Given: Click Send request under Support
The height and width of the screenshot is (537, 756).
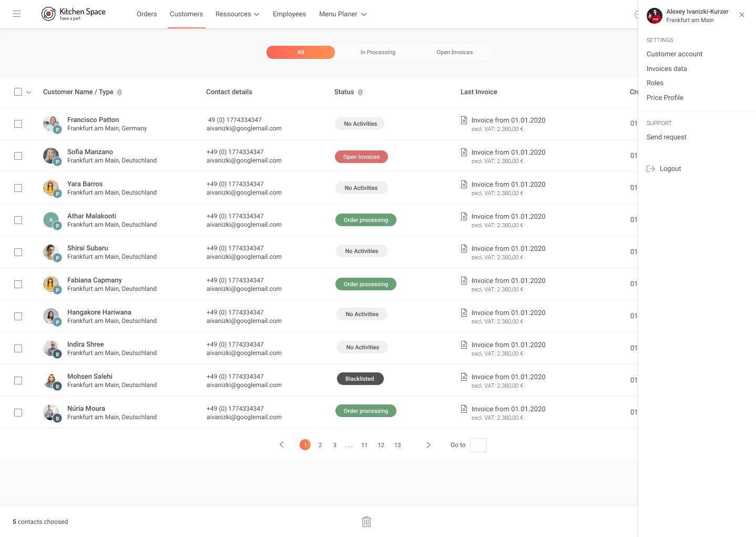Looking at the screenshot, I should tap(666, 137).
